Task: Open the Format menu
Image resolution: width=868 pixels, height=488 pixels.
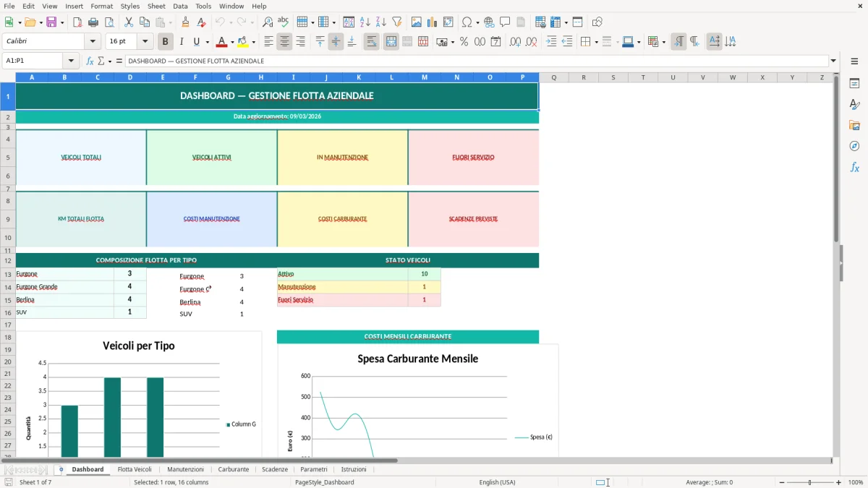Action: (101, 6)
